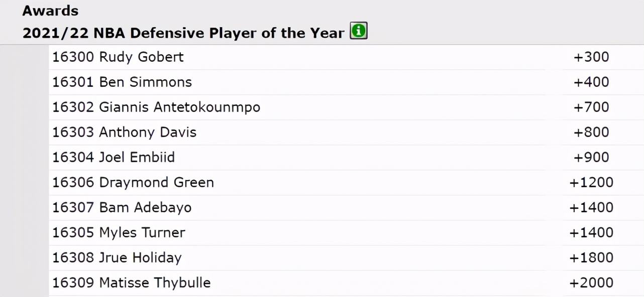Click the 16302 Giannis Antetokounmpo label
The image size is (644, 297).
point(156,107)
